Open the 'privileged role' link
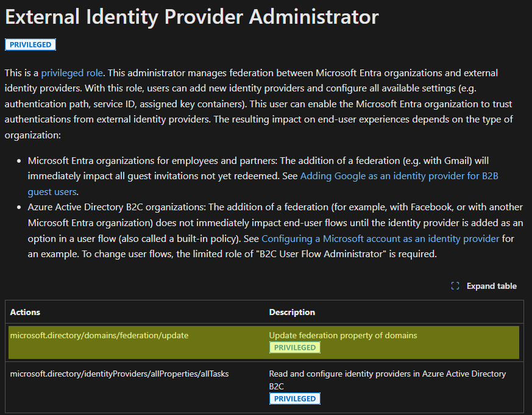 point(72,73)
